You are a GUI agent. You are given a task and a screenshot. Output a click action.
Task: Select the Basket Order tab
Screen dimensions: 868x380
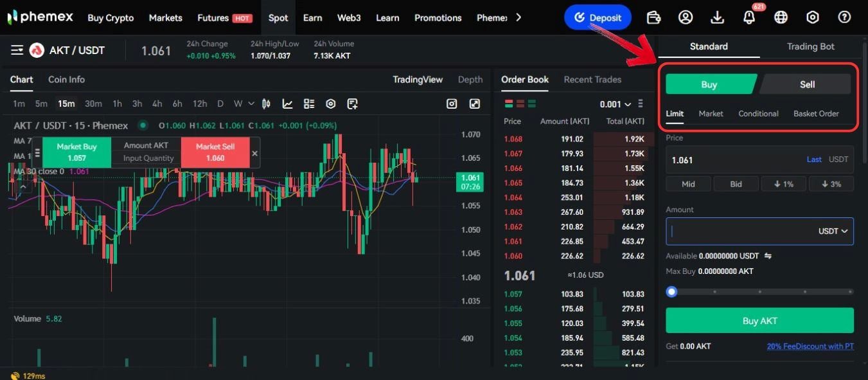816,113
